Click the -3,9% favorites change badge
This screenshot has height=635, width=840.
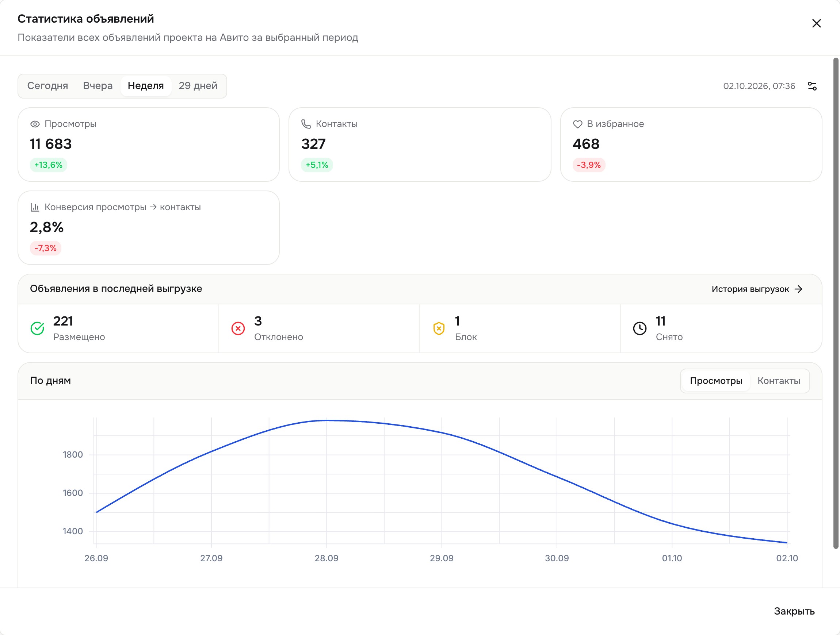tap(589, 165)
